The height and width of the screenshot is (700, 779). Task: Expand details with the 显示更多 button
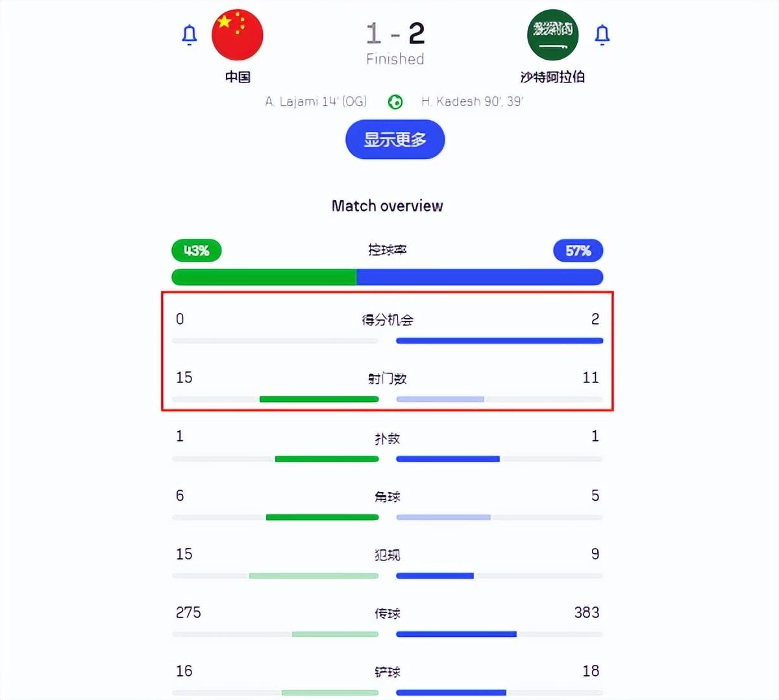[395, 140]
